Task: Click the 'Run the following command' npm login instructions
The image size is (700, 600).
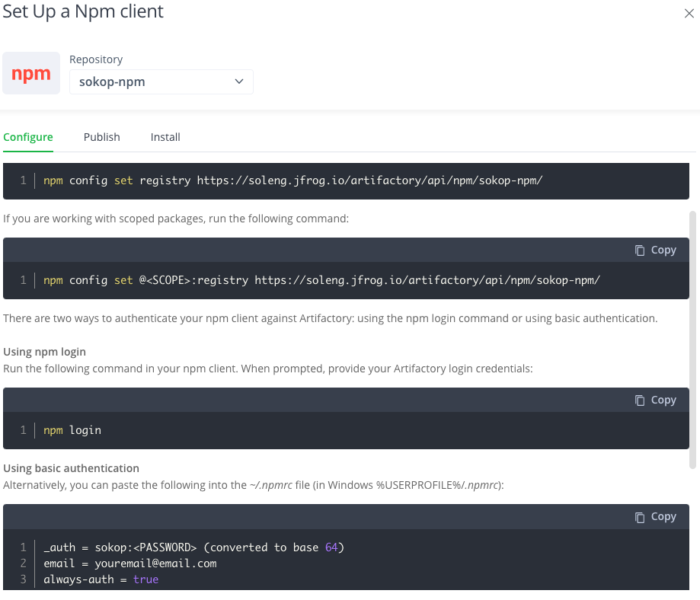Action: (x=268, y=369)
